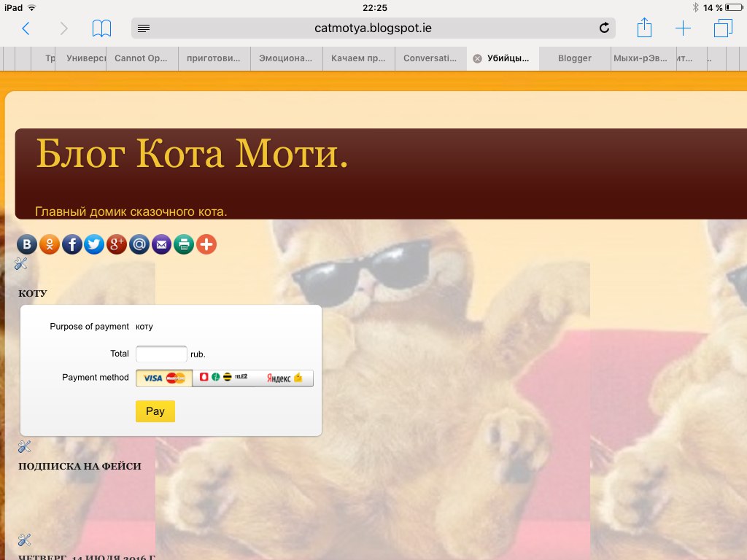
Task: Add a new tab with plus icon
Action: point(683,28)
